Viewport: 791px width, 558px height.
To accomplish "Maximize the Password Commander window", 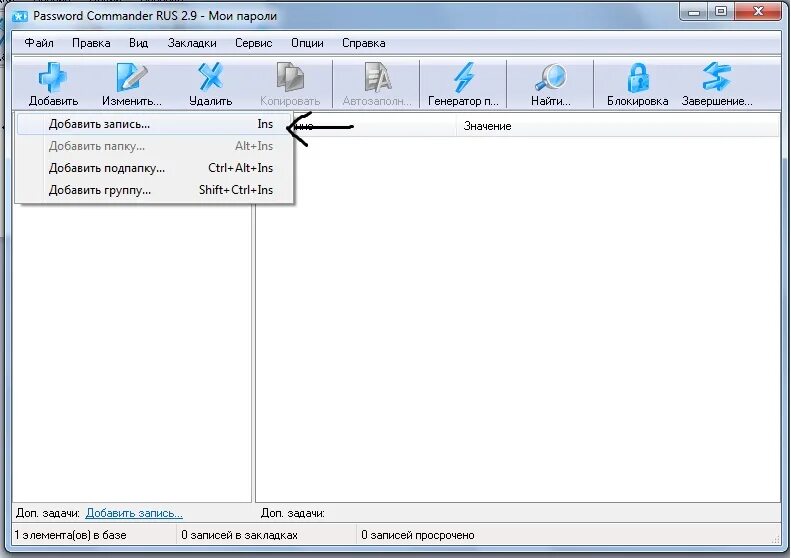I will 721,12.
